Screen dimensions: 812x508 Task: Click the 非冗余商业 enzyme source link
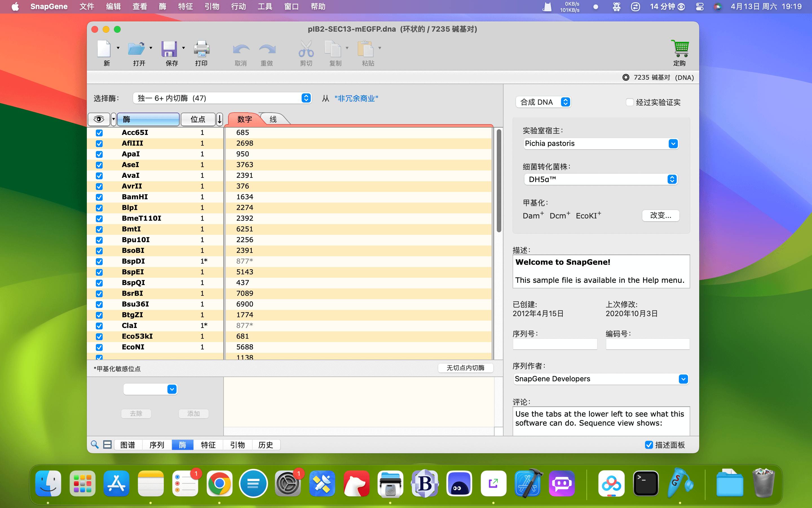click(x=356, y=98)
